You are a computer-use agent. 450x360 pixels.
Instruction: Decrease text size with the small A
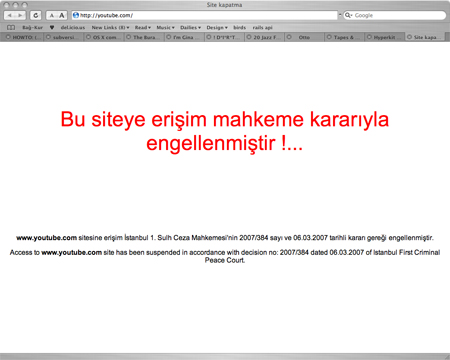pos(51,15)
